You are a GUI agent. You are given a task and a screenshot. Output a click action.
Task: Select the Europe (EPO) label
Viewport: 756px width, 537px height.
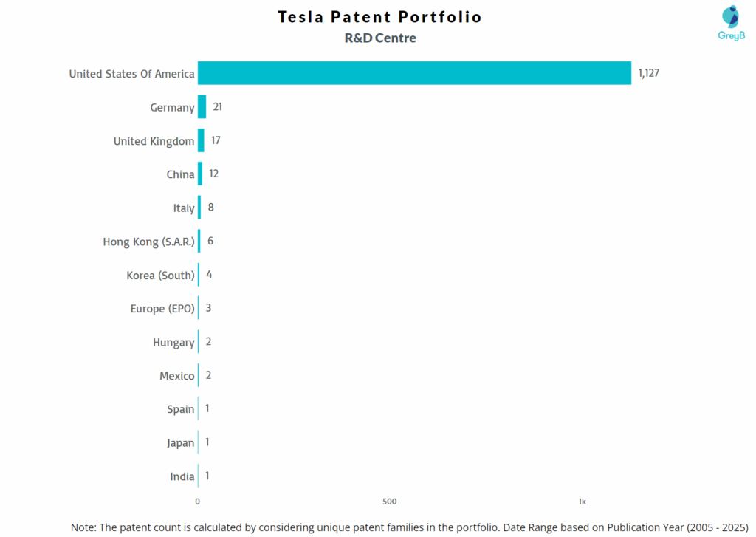162,308
